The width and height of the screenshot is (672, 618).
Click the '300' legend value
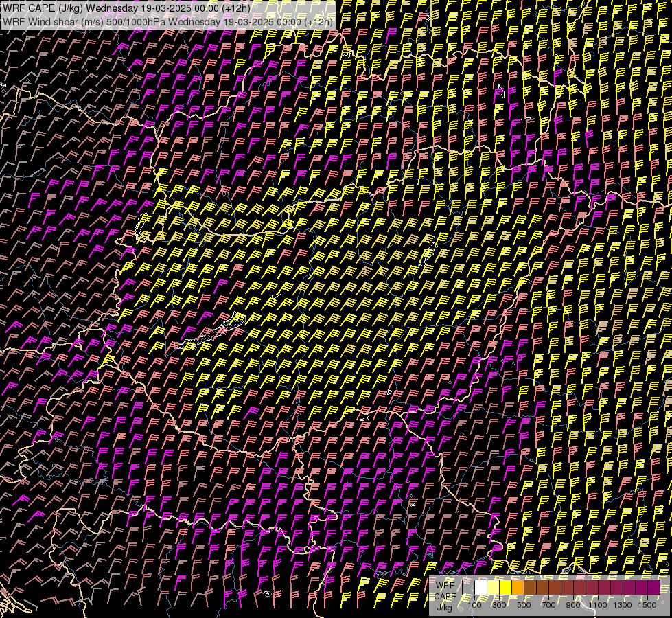tap(499, 605)
